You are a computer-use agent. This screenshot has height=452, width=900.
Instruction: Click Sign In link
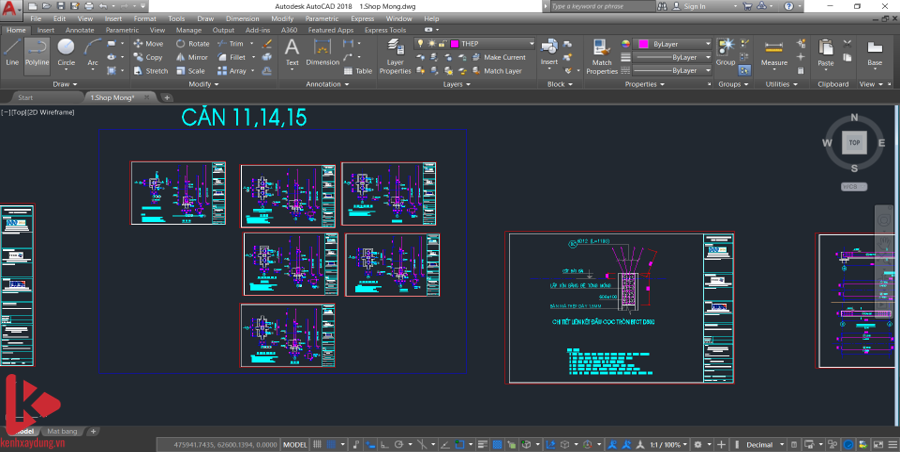[x=694, y=6]
